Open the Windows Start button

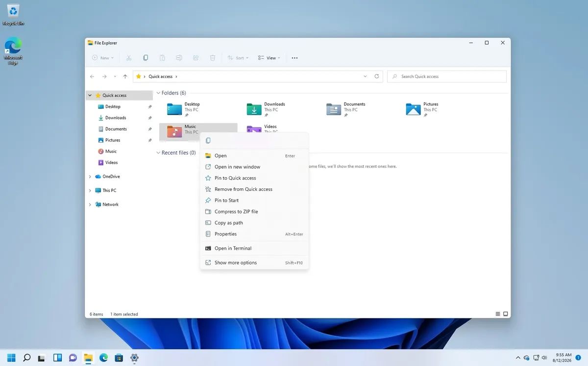tap(11, 358)
